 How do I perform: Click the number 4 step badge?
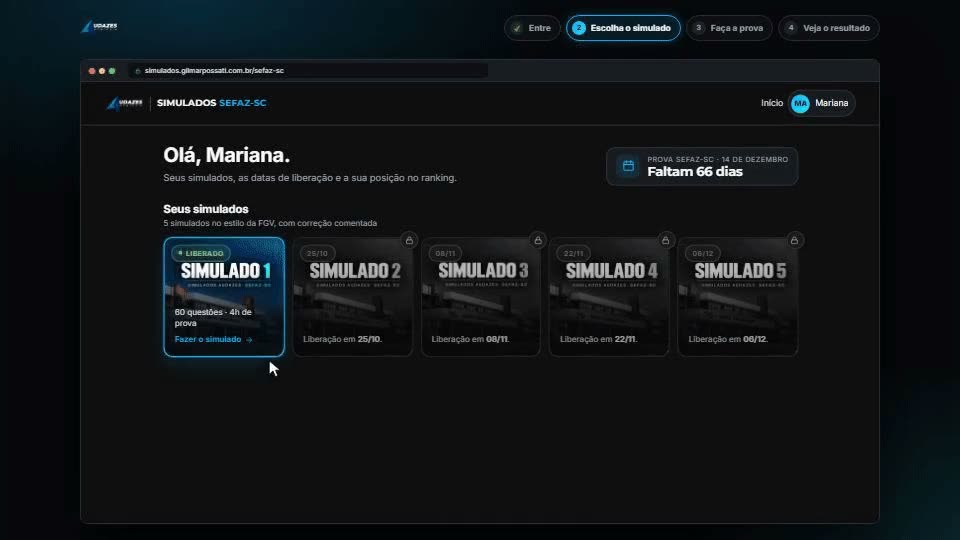pyautogui.click(x=791, y=28)
